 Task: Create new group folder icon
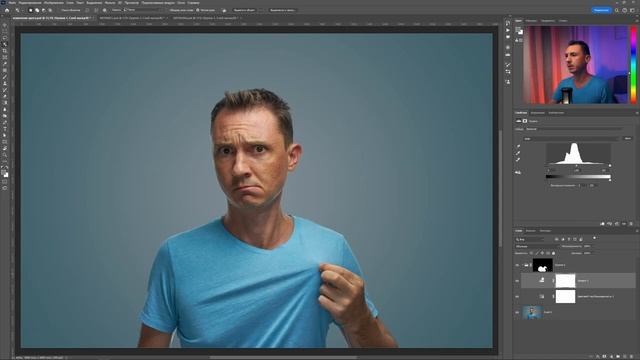click(x=618, y=357)
